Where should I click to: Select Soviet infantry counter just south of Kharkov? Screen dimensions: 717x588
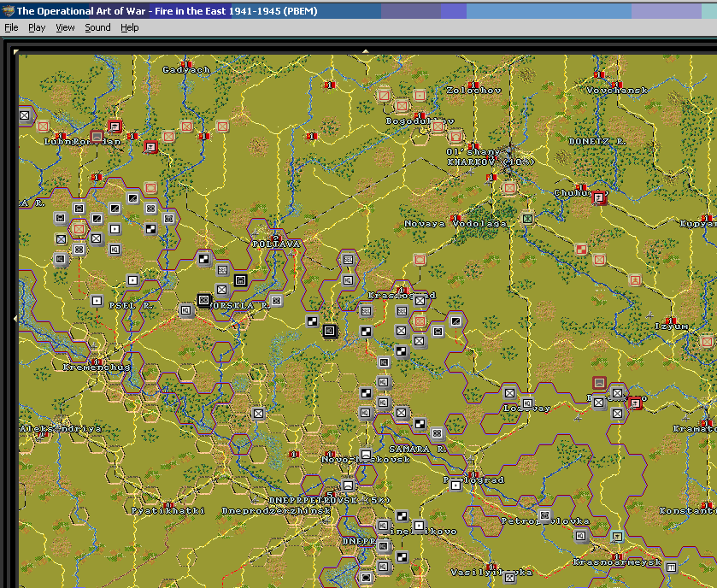click(x=509, y=187)
